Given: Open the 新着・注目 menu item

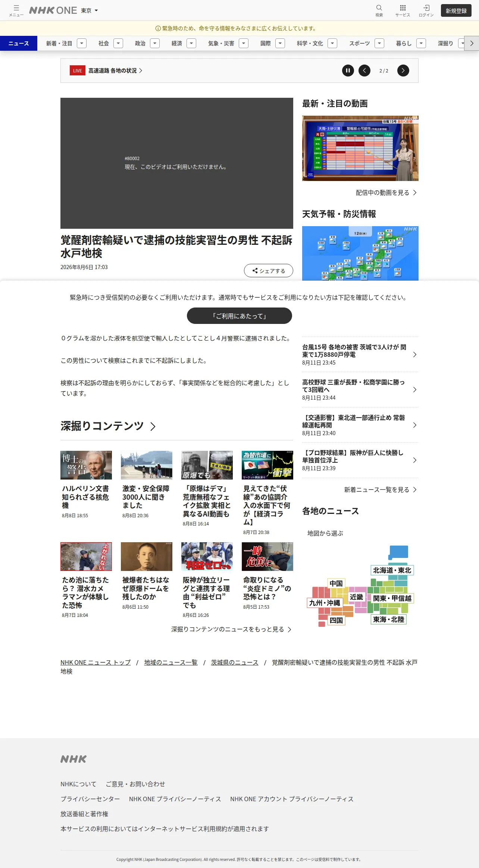Looking at the screenshot, I should [59, 43].
